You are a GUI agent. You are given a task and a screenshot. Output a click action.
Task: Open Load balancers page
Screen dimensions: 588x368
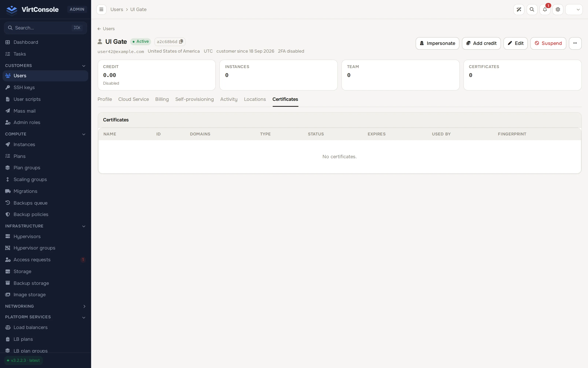click(45, 327)
